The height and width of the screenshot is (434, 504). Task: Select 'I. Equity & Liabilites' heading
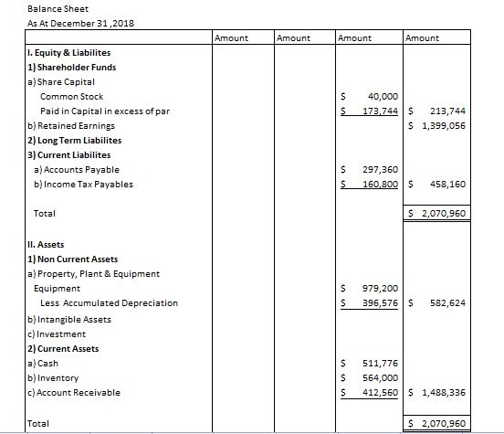69,53
